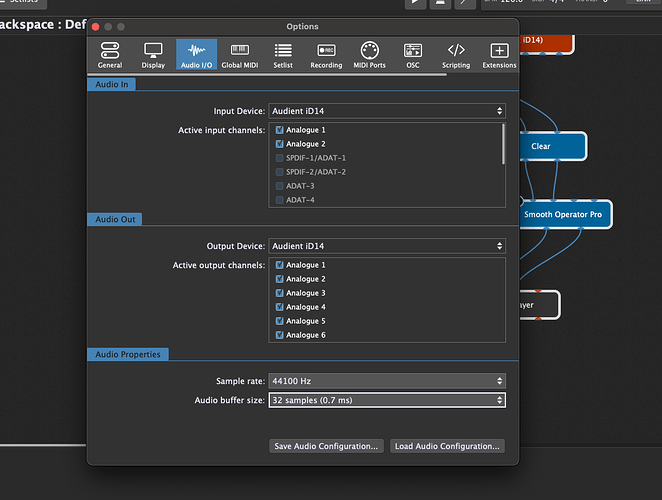Select the MIDI Ports icon
The image size is (662, 500).
[x=369, y=56]
